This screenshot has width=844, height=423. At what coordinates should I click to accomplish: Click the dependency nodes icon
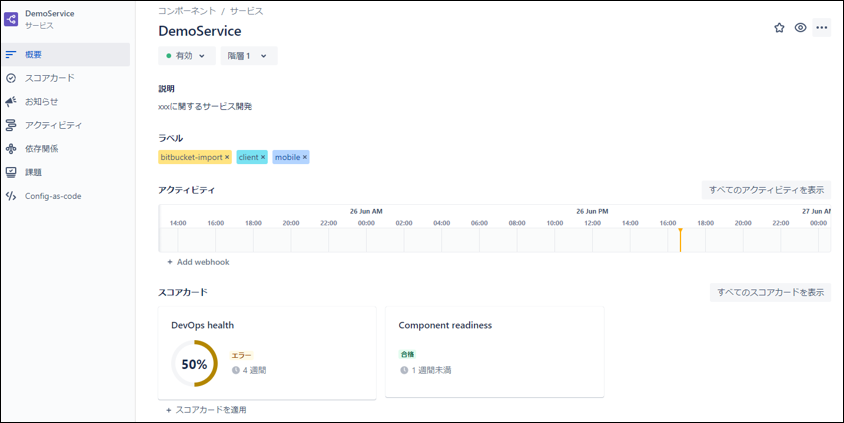(11, 149)
